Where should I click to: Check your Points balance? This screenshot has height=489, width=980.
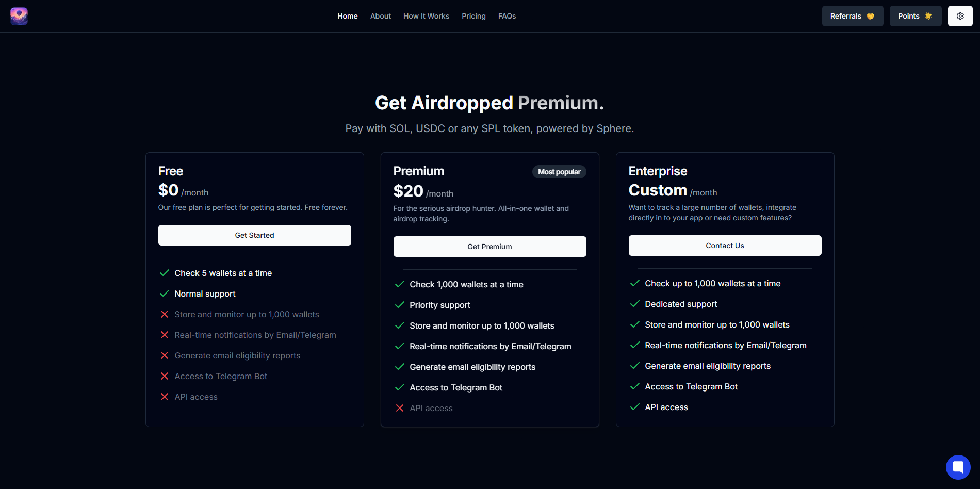pos(915,16)
